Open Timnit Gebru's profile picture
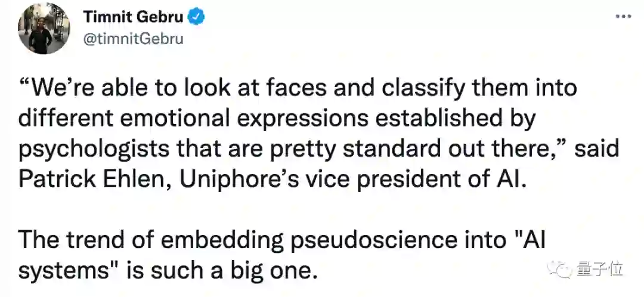Image resolution: width=644 pixels, height=297 pixels. [44, 28]
